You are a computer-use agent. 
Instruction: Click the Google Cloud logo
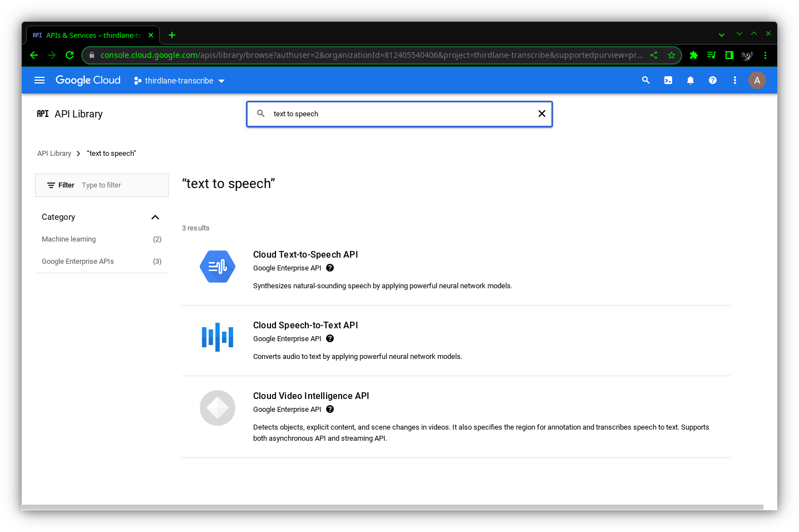click(x=88, y=80)
